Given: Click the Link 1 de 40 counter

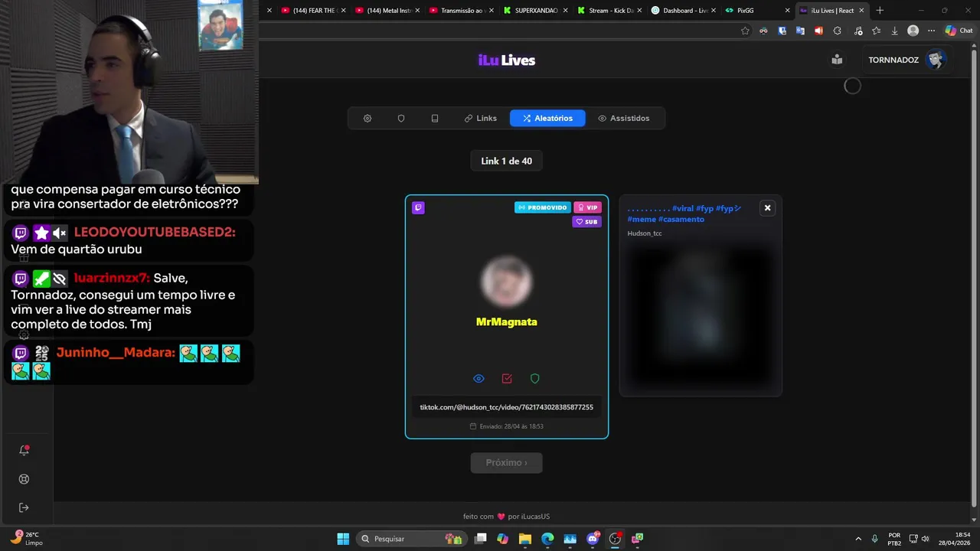Looking at the screenshot, I should (x=507, y=161).
